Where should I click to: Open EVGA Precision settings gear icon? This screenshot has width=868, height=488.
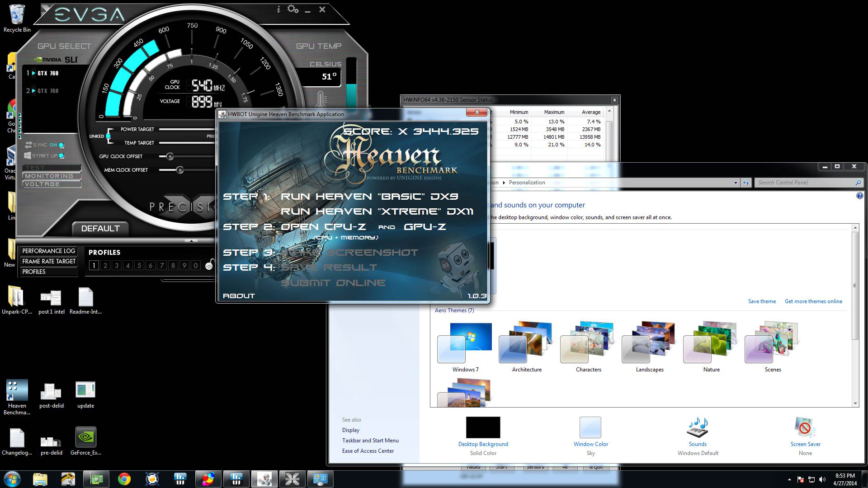293,9
